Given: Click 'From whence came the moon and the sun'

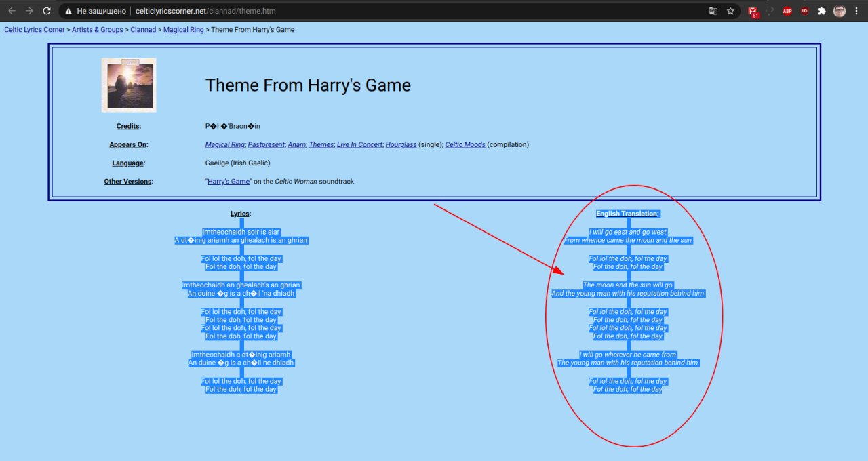Looking at the screenshot, I should coord(628,240).
